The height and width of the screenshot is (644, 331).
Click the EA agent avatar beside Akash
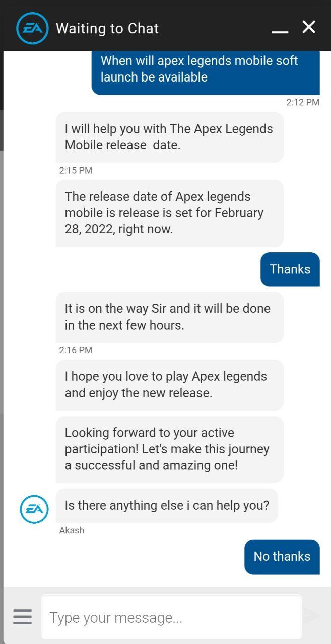34,509
